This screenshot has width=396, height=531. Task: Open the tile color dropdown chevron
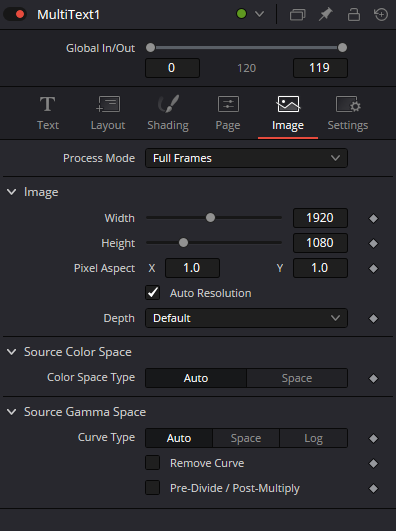(259, 14)
